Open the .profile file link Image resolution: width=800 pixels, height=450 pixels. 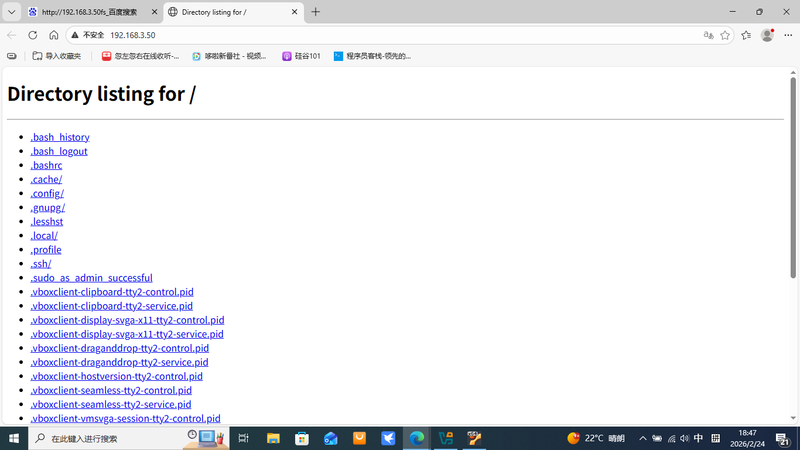click(46, 249)
